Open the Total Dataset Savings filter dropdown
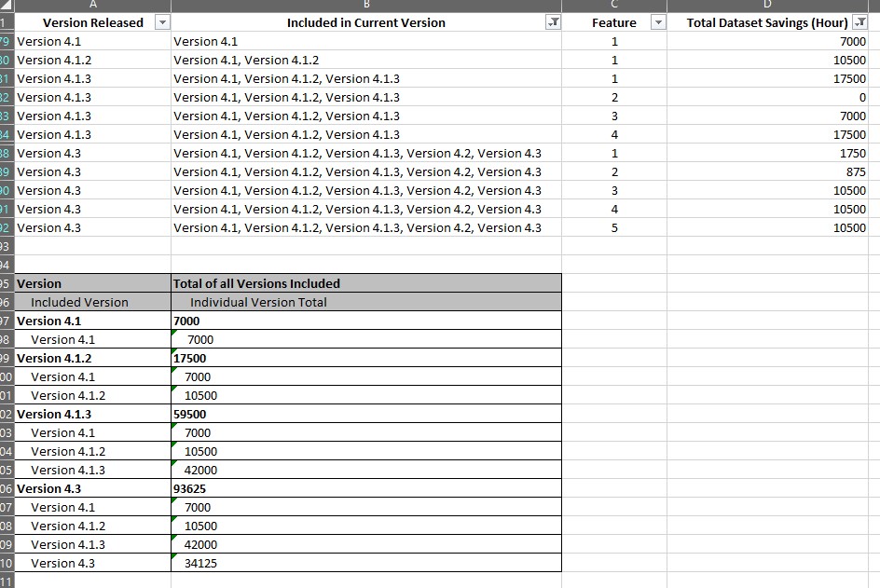880x588 pixels. coord(859,22)
